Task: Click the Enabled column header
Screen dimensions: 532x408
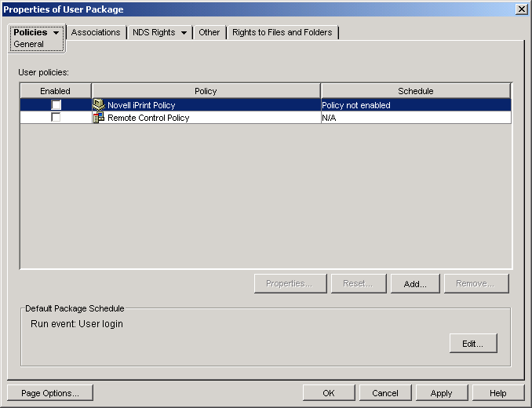Action: (55, 91)
